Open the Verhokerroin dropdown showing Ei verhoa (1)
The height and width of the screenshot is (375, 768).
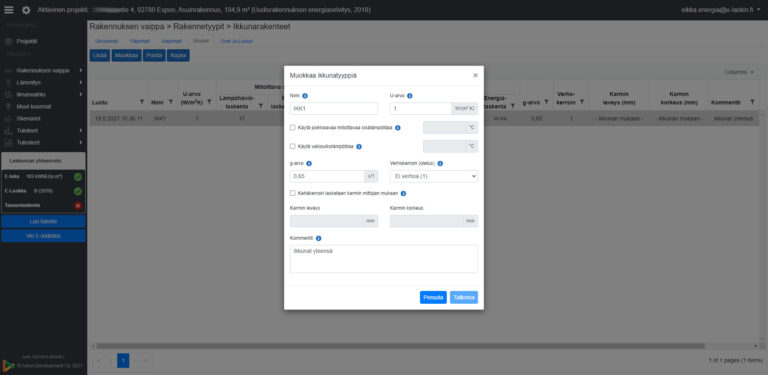pos(434,176)
